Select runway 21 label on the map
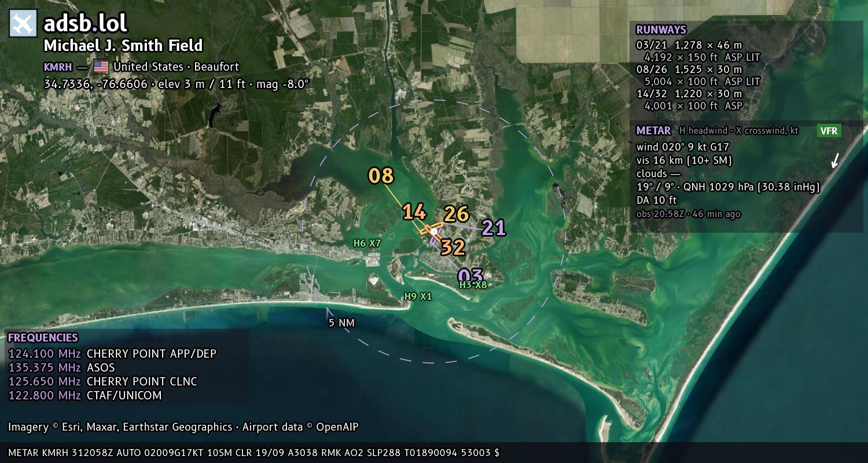The height and width of the screenshot is (463, 868). [x=494, y=227]
